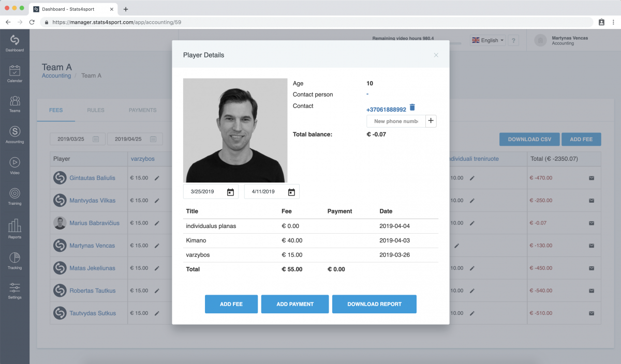Click the 4/11/2019 end date field

click(x=272, y=192)
